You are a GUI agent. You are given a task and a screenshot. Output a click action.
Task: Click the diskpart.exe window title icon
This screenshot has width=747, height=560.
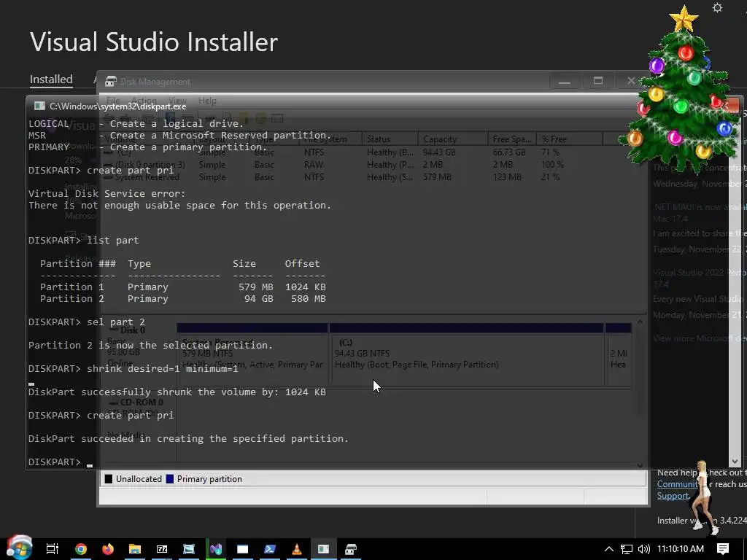point(39,106)
